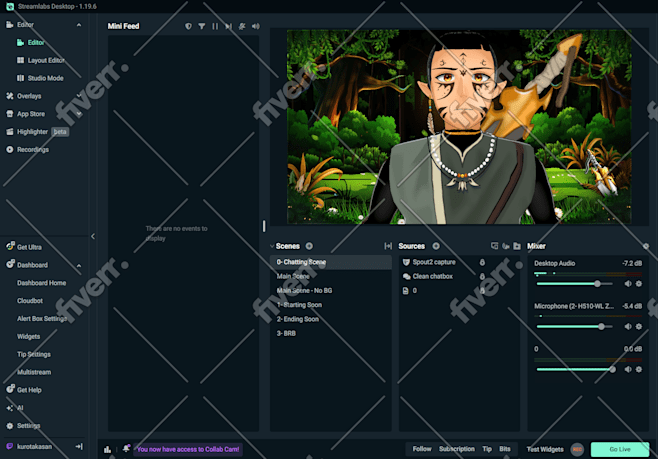658x459 pixels.
Task: Open settings gear for '0' mixer channel
Action: click(639, 369)
